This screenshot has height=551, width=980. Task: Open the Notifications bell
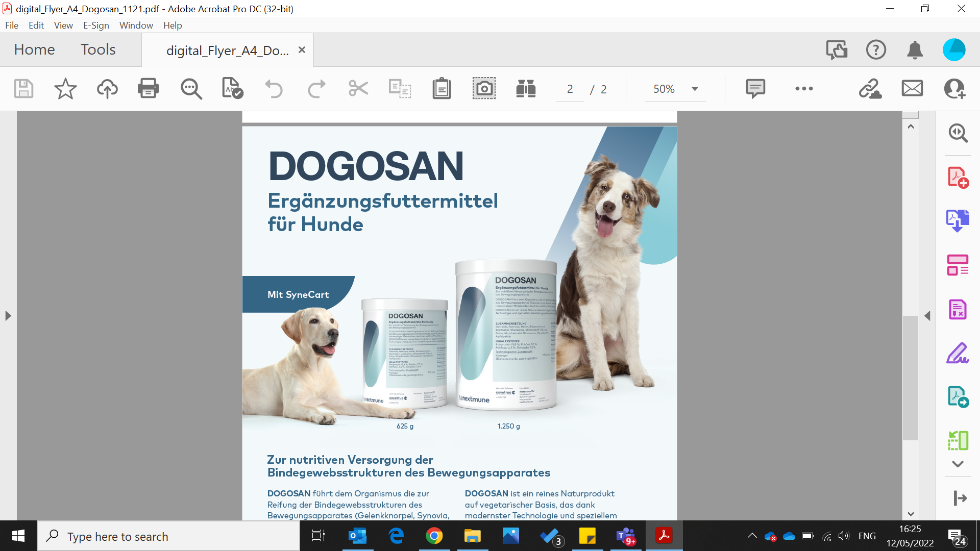pyautogui.click(x=915, y=50)
